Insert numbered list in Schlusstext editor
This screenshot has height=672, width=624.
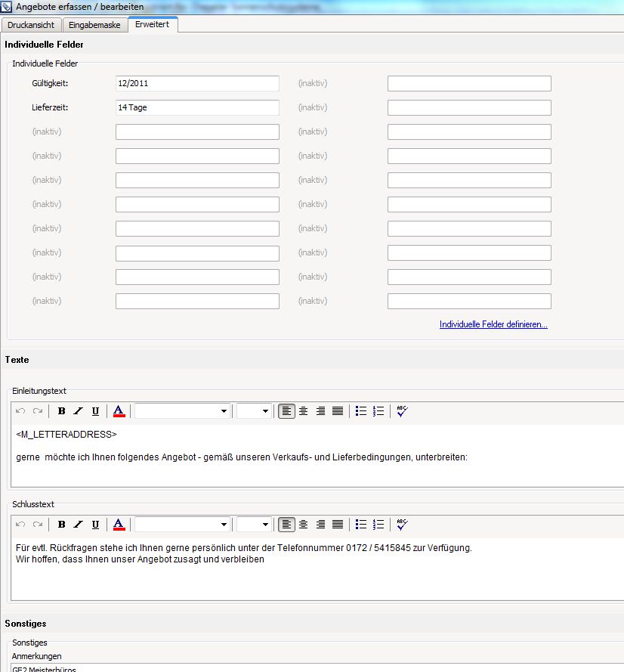pos(378,524)
